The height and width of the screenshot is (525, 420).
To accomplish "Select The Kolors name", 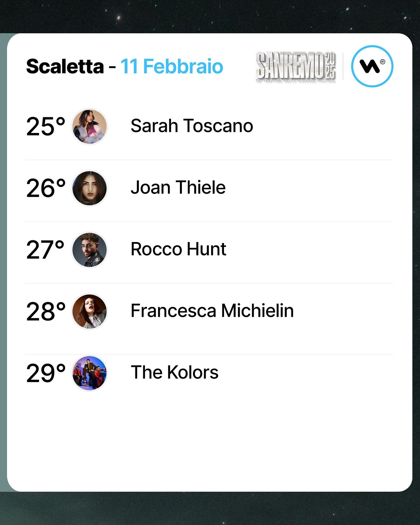I will [174, 372].
